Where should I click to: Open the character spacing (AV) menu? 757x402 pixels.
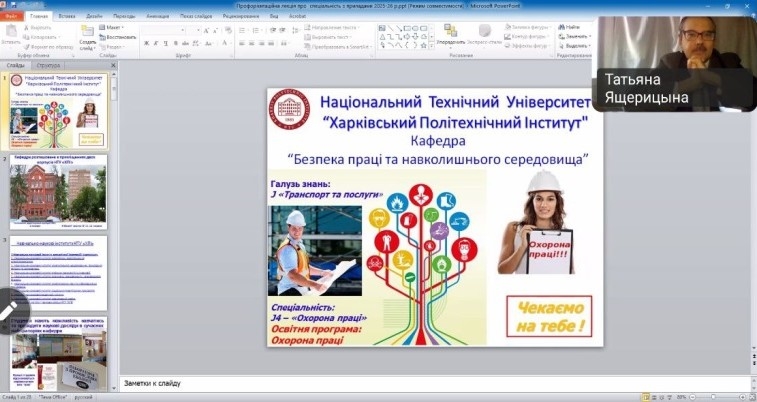196,43
